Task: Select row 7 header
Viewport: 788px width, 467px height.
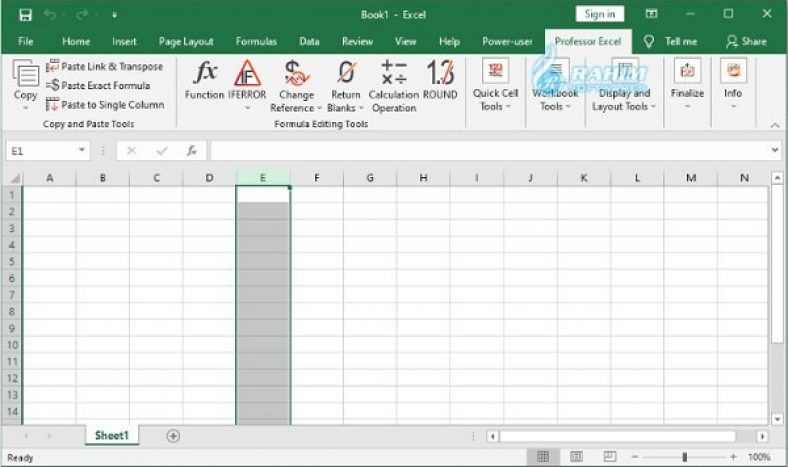Action: pyautogui.click(x=12, y=295)
